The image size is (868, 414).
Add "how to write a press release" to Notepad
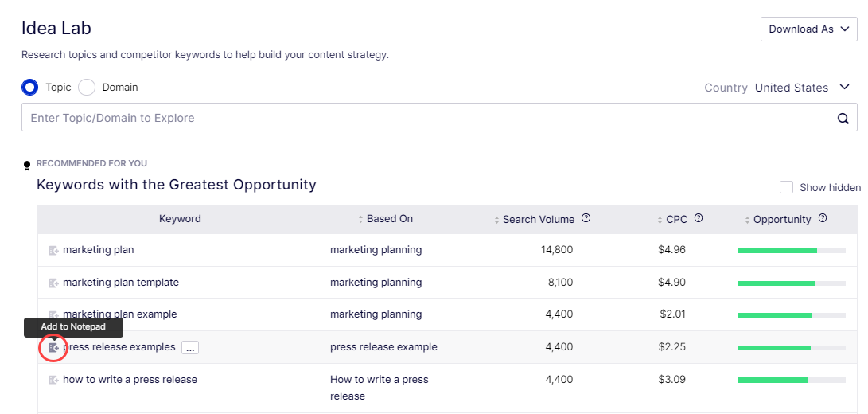point(53,381)
